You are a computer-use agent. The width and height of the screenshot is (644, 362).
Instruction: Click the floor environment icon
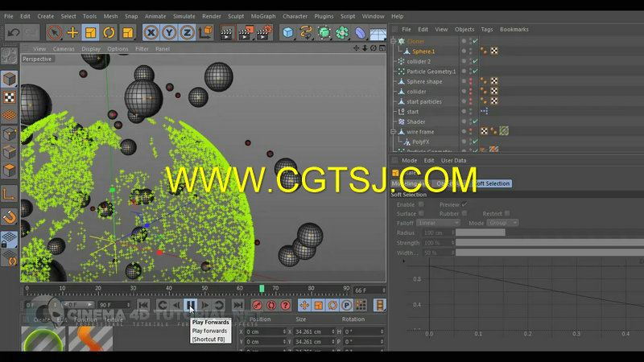(378, 32)
